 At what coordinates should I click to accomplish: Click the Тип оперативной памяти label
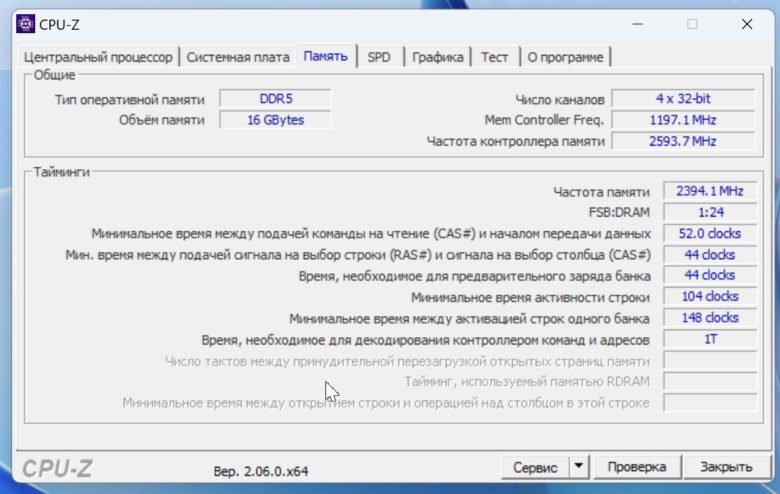[129, 99]
